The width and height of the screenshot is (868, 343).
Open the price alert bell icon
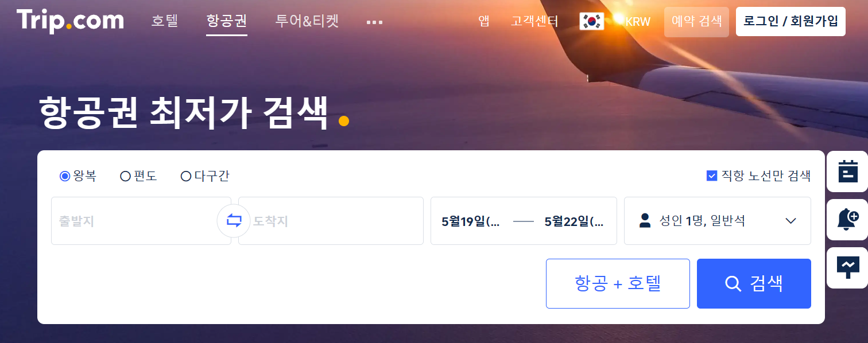tap(847, 220)
